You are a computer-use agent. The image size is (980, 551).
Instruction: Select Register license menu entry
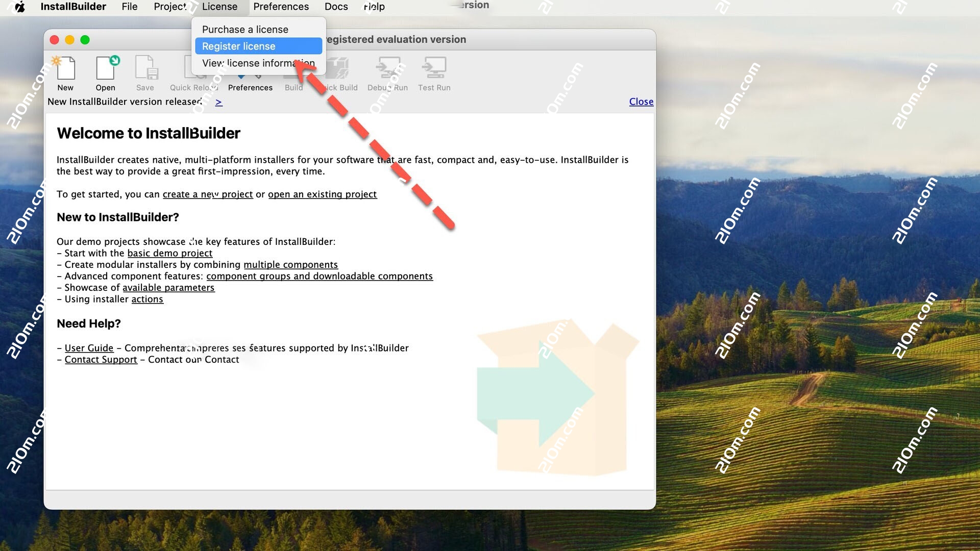click(258, 46)
